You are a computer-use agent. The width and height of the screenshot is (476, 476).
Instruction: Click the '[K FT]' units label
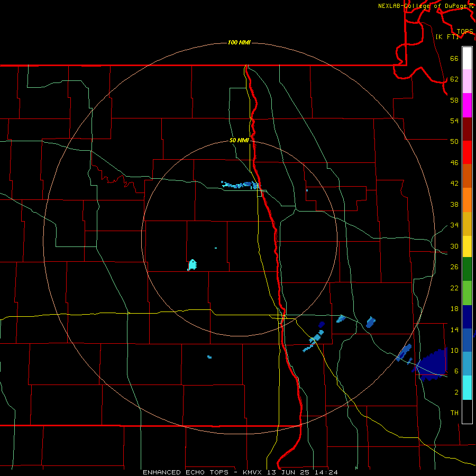[x=447, y=36]
